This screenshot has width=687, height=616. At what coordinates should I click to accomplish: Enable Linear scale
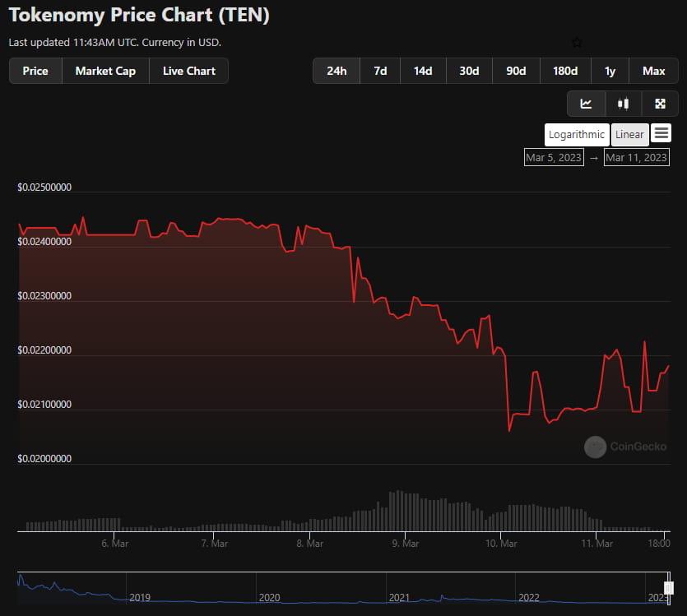629,134
